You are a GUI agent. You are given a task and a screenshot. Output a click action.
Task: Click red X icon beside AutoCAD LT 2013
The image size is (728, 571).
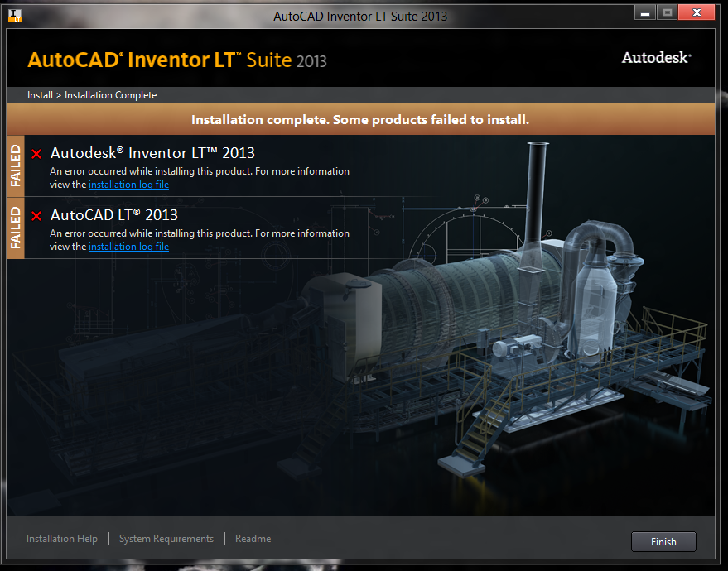[36, 216]
